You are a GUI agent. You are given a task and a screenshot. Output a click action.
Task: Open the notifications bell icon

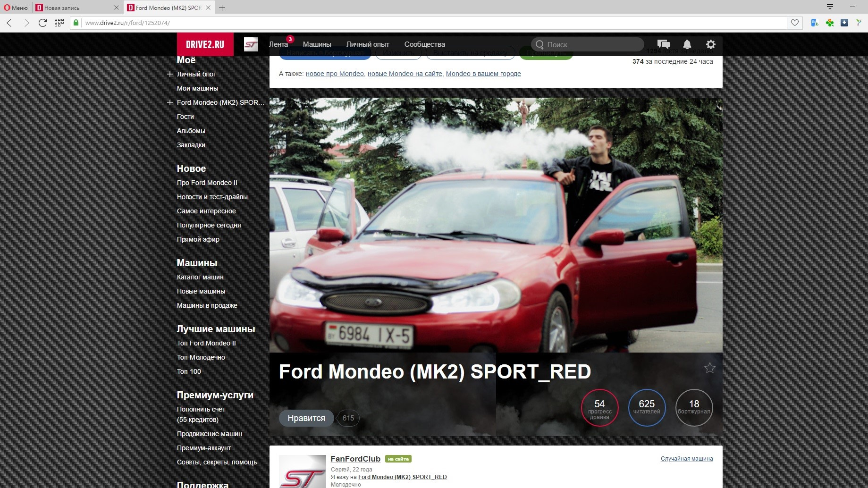click(x=687, y=44)
